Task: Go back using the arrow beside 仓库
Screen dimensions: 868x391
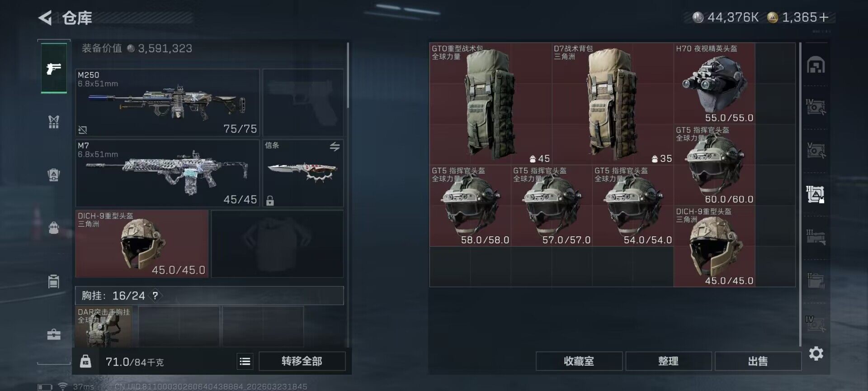Action: pyautogui.click(x=45, y=18)
